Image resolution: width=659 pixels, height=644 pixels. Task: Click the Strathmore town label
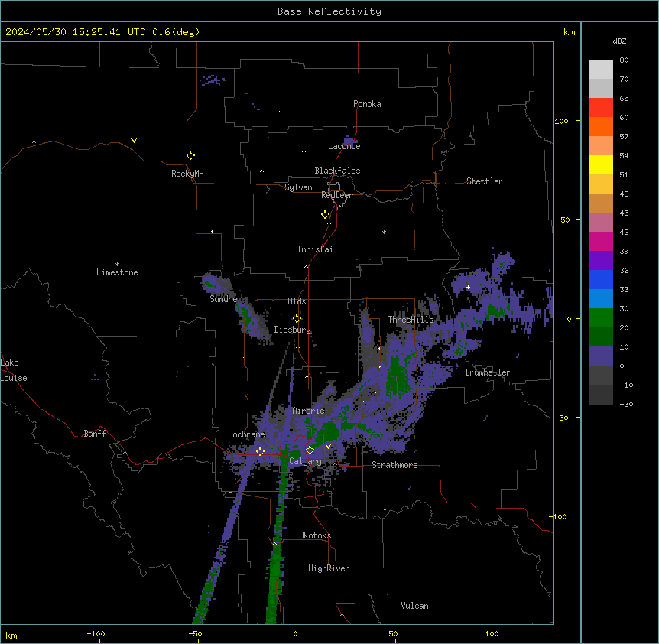coord(394,465)
